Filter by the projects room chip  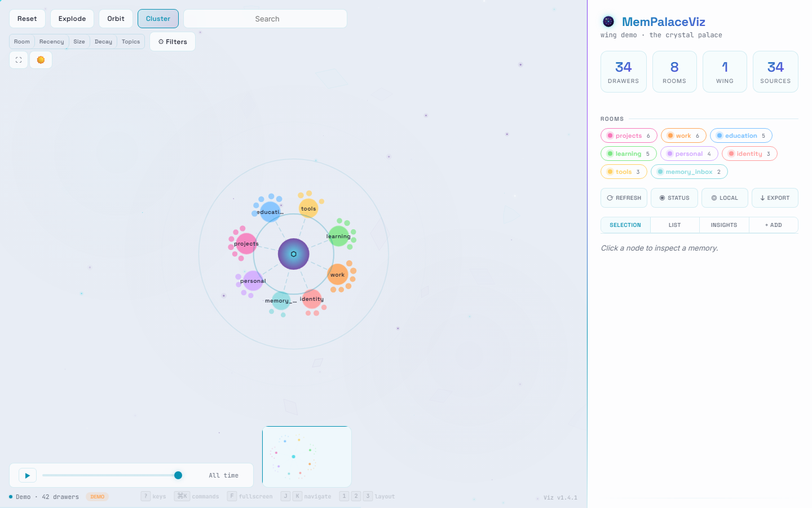pos(629,135)
